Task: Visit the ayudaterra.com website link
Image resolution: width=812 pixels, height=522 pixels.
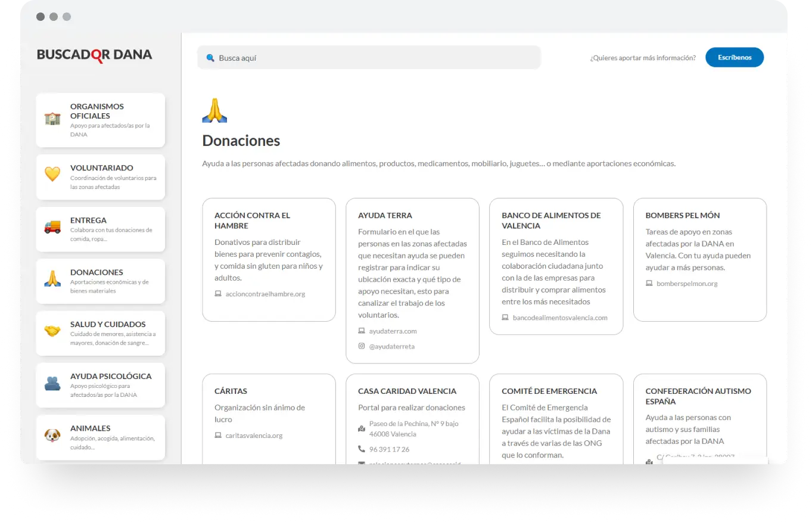Action: coord(393,331)
